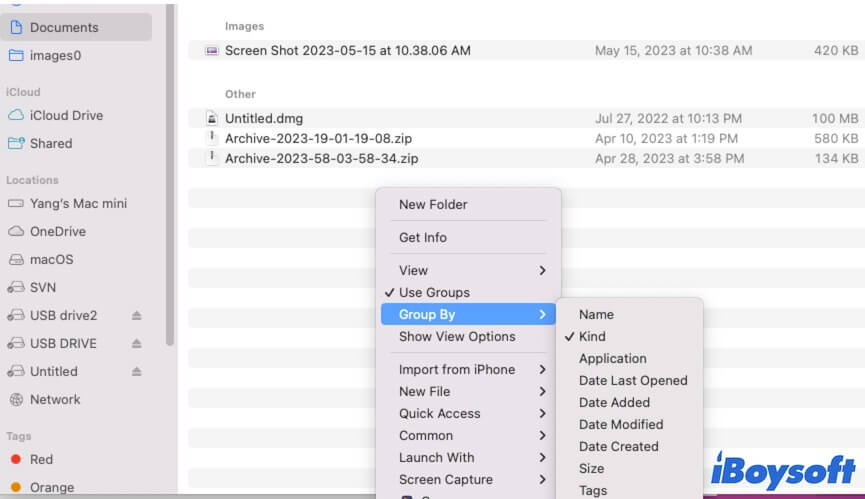Click the 134 KB size value
Screen dimensions: 865x499
[x=836, y=158]
